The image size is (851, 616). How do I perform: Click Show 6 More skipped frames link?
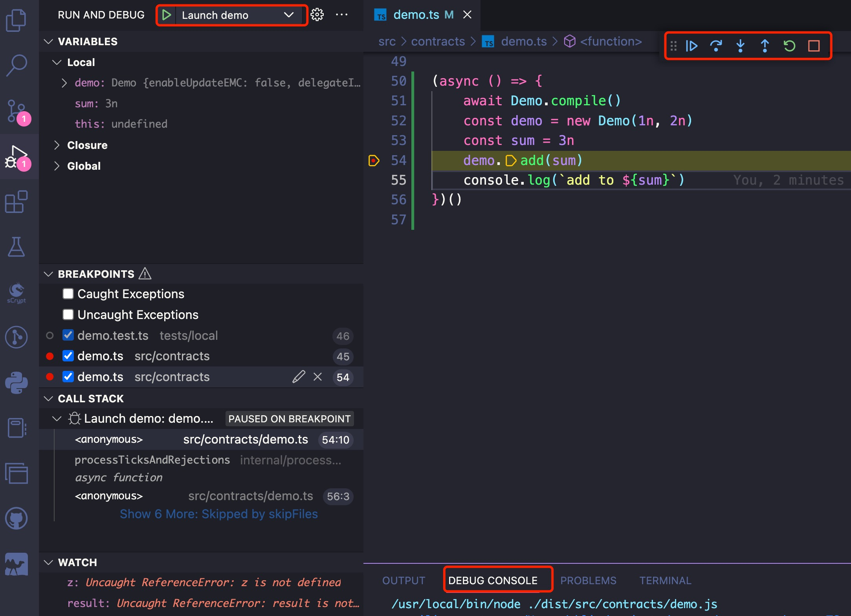pos(218,514)
